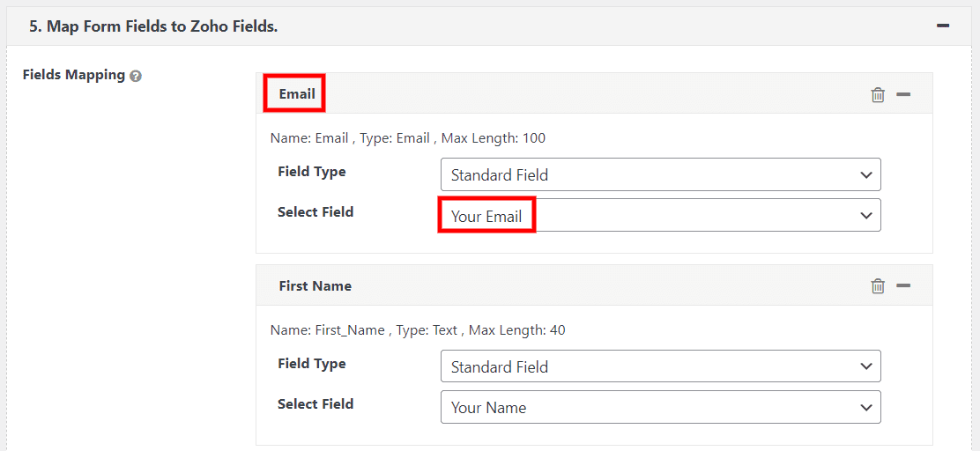Click the First Name panel header title
This screenshot has width=980, height=451.
(315, 285)
